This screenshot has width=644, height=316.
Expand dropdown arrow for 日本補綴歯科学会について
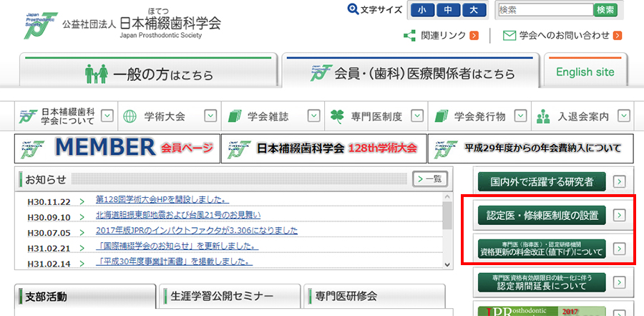pyautogui.click(x=107, y=116)
